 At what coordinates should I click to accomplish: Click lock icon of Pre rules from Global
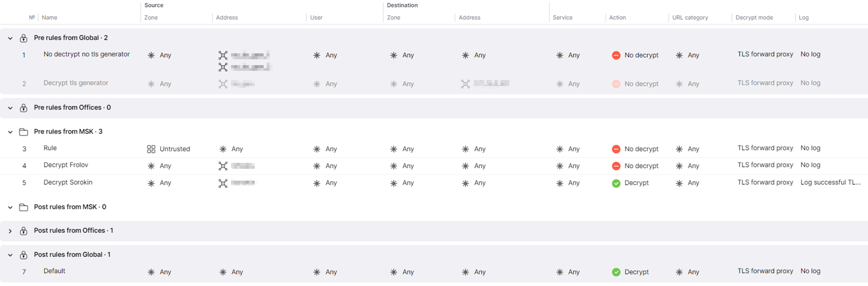pyautogui.click(x=23, y=38)
